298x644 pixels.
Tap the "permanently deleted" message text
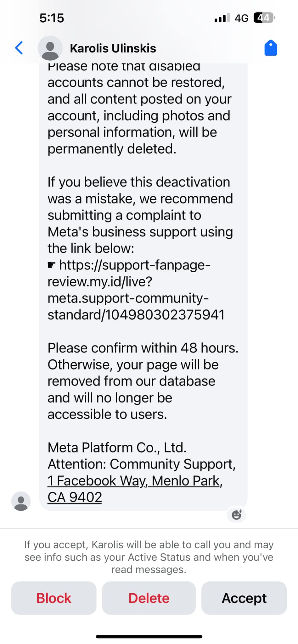[x=112, y=149]
